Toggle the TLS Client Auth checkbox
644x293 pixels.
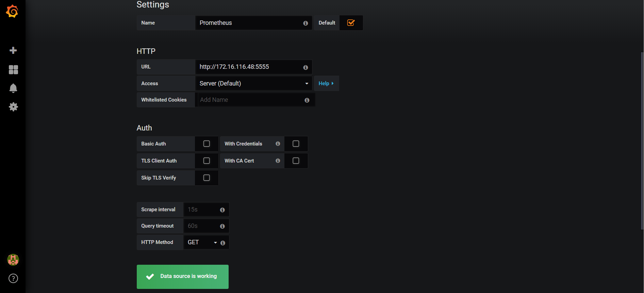click(x=207, y=161)
